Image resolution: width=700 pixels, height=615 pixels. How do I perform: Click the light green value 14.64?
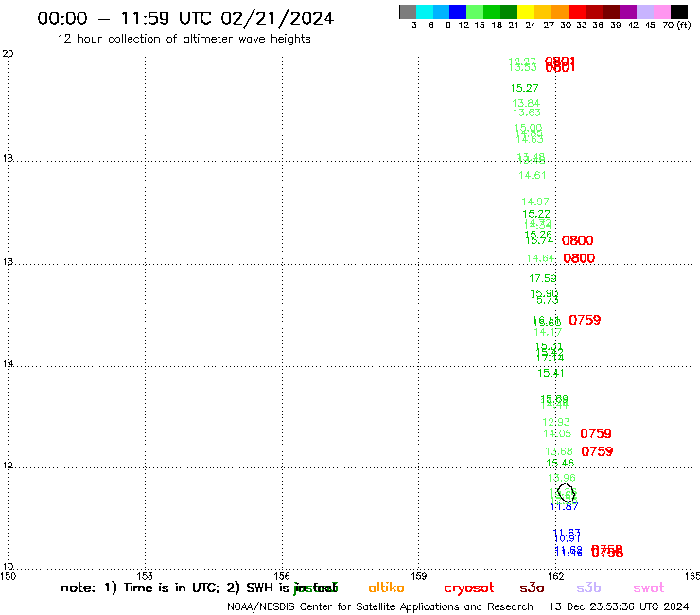[x=541, y=258]
